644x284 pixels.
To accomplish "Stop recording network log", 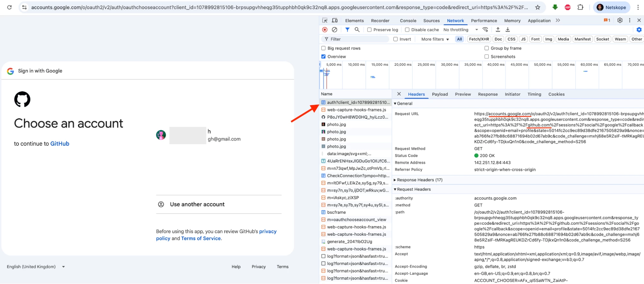I will (x=325, y=30).
